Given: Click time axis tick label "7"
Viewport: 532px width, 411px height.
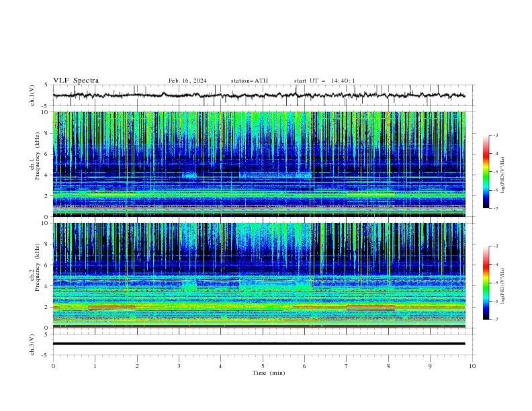Looking at the screenshot, I should [x=347, y=366].
